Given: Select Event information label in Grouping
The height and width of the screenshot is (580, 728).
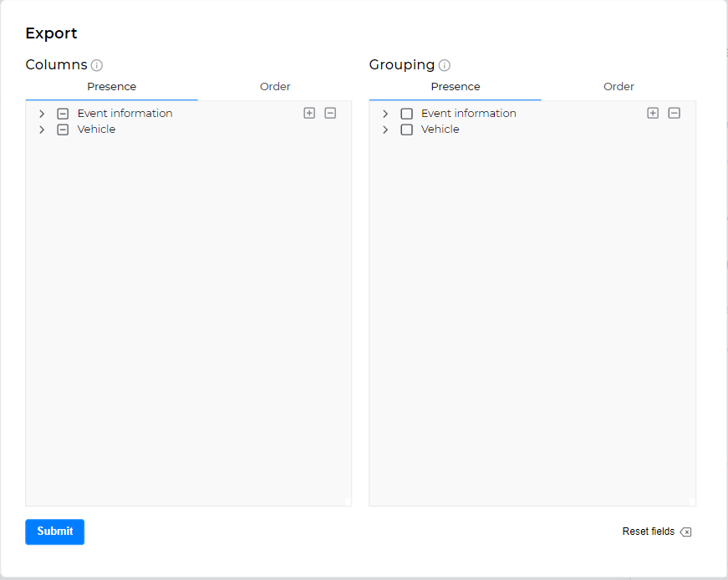Looking at the screenshot, I should click(468, 114).
